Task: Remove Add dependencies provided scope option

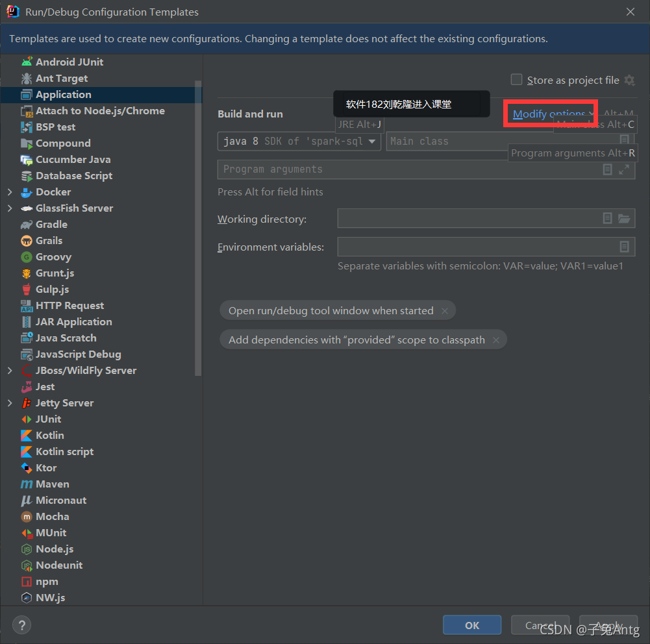Action: 496,340
